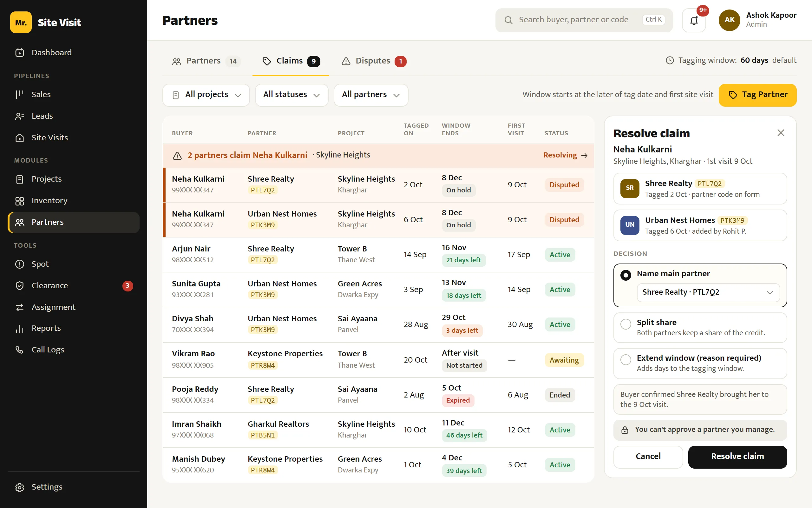This screenshot has width=812, height=508.
Task: Go to Sales pipeline
Action: pos(74,94)
